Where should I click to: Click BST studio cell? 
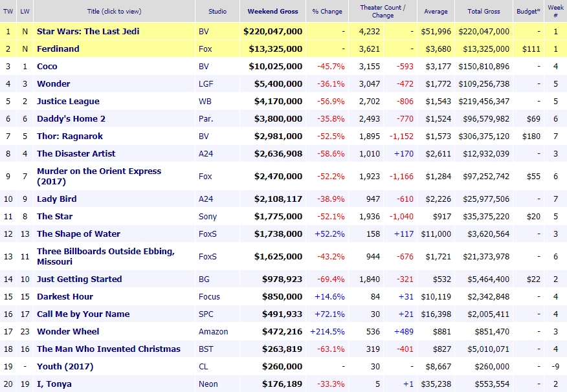[x=206, y=349]
